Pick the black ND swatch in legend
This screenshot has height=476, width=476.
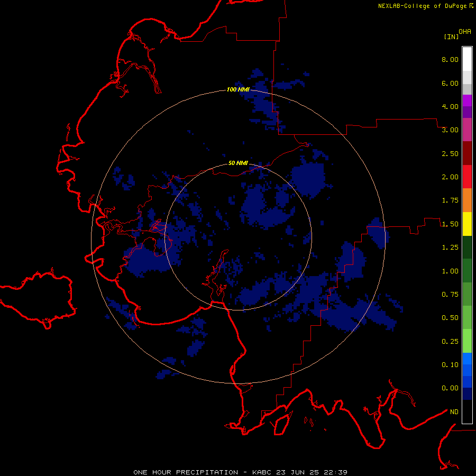(x=467, y=411)
